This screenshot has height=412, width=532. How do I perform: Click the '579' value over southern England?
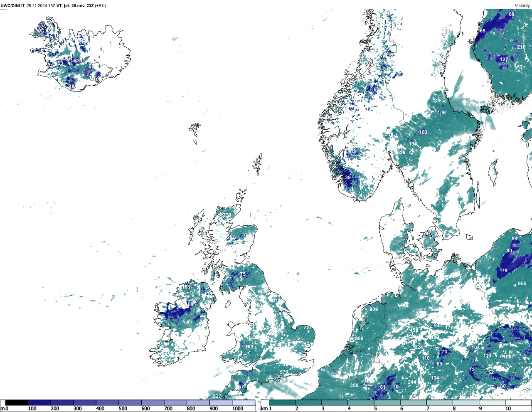point(284,372)
